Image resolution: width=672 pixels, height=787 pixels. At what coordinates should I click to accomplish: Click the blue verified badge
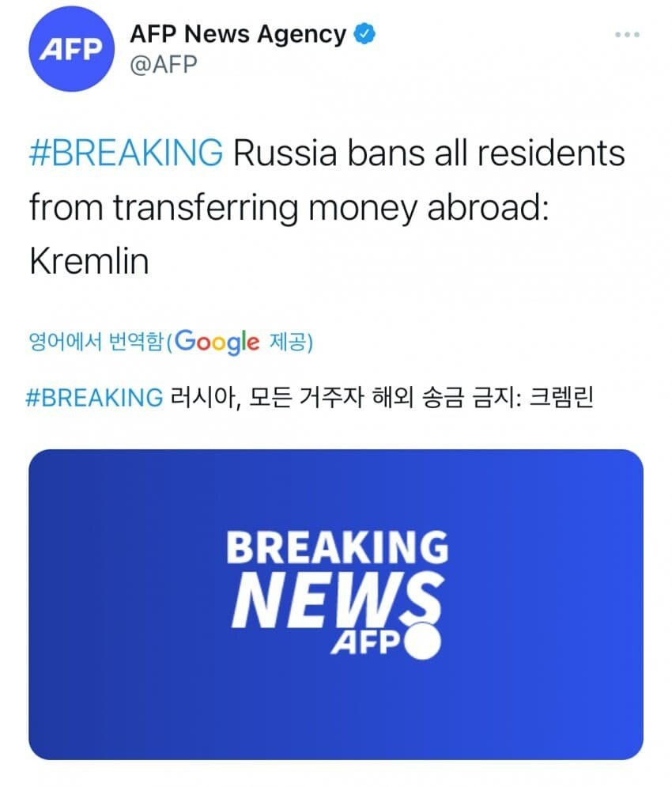coord(364,34)
